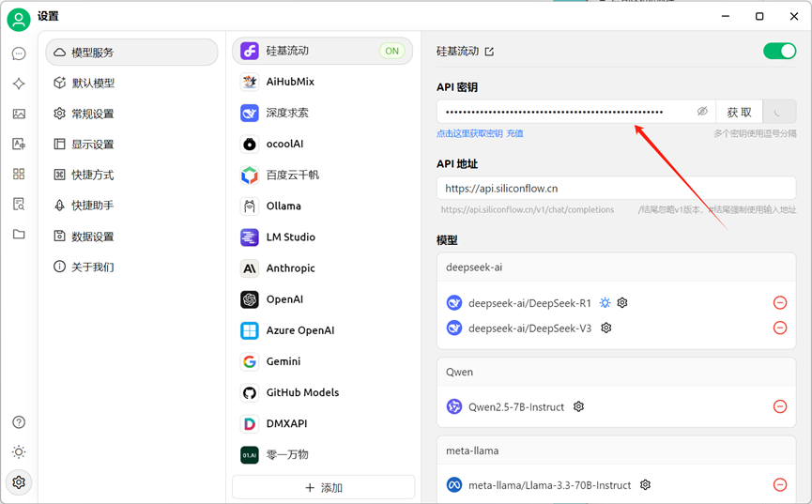
Task: Click the meta-llama group header
Action: coord(616,451)
